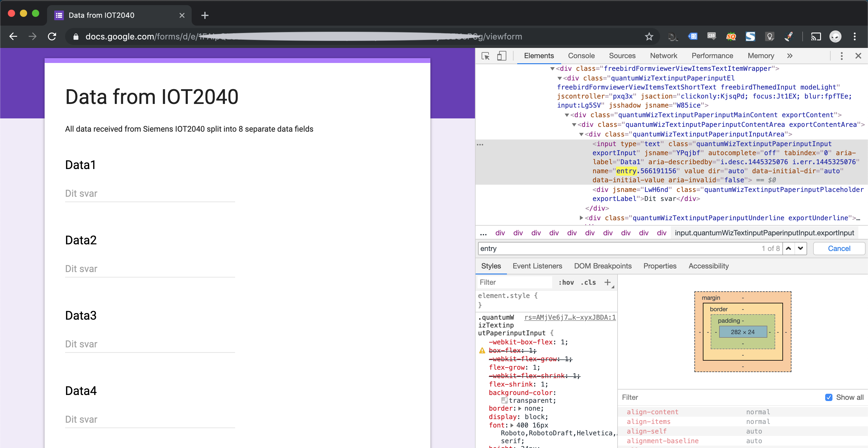868x448 pixels.
Task: Select the Elements tab
Action: [539, 56]
